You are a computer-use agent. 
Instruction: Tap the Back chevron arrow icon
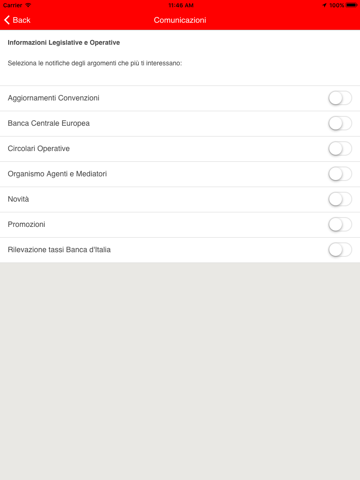click(7, 20)
